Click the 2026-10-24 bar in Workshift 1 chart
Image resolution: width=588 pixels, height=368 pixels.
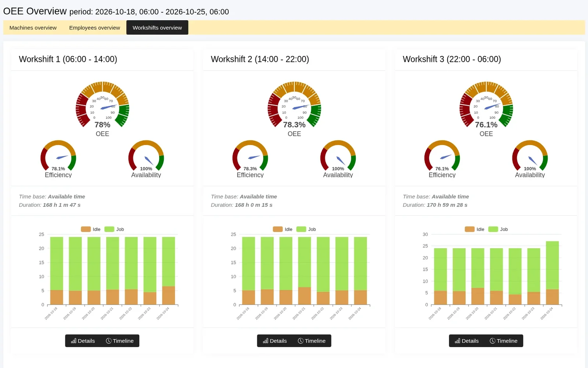click(x=169, y=270)
